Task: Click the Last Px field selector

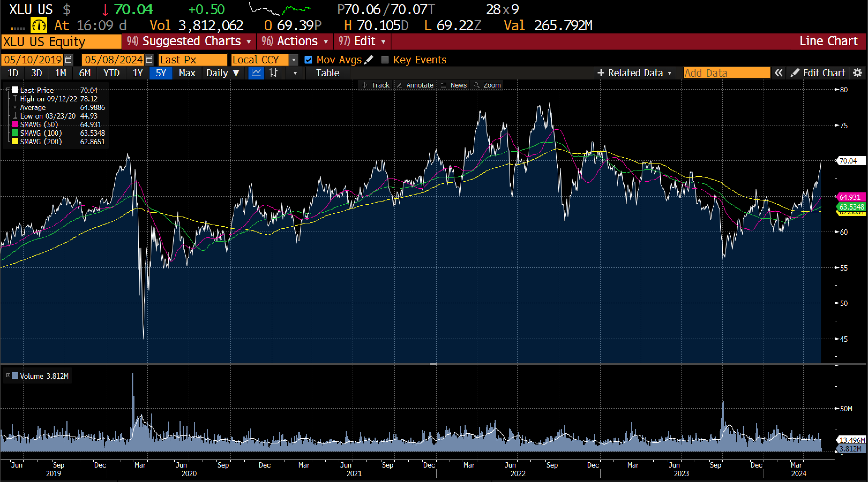Action: coord(192,60)
